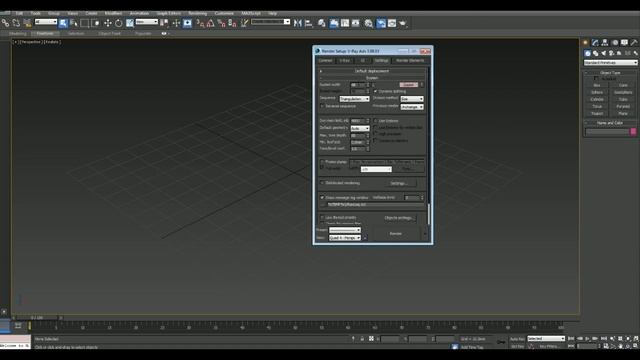Toggle Frame stamp checkbox

[322, 162]
